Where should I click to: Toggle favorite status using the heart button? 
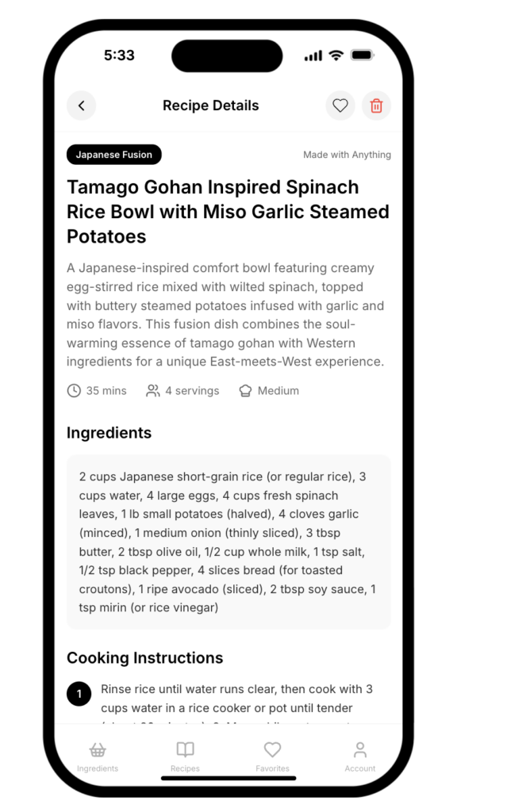(x=340, y=105)
